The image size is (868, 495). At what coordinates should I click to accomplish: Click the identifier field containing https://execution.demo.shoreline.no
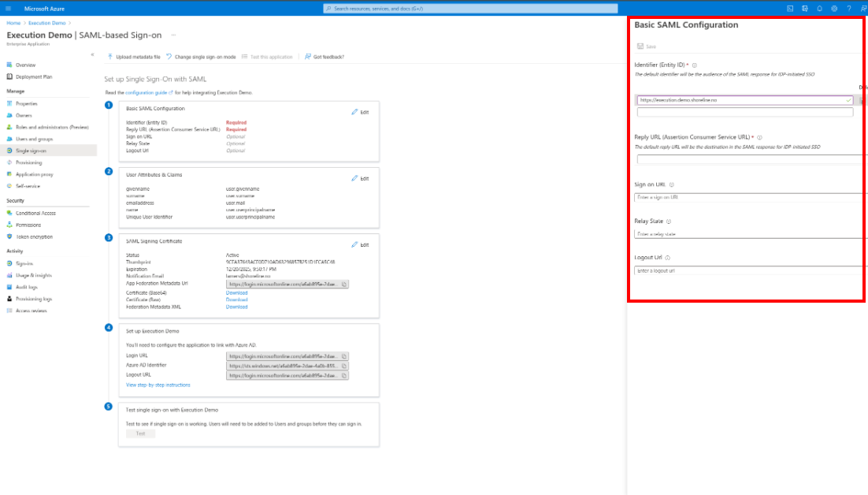(x=744, y=100)
